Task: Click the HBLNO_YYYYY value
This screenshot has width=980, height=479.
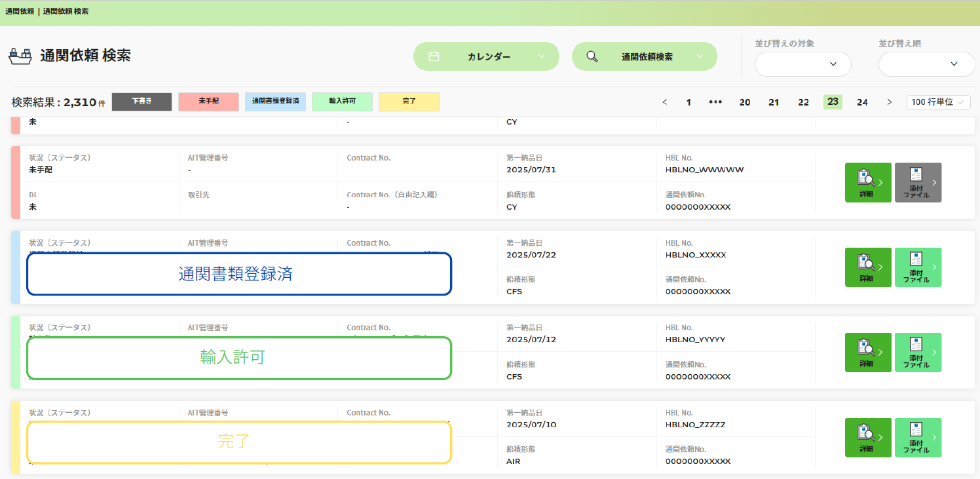Action: 695,339
